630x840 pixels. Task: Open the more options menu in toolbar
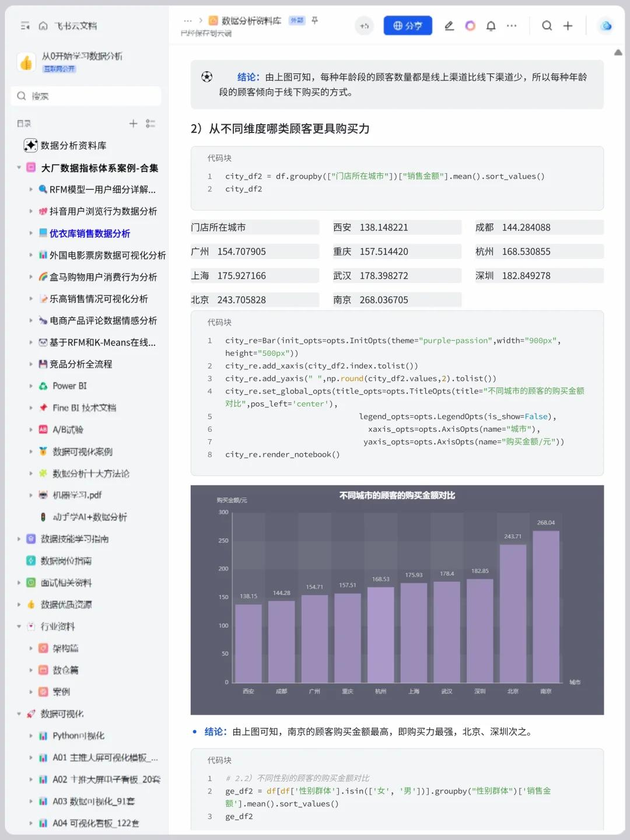[x=512, y=26]
